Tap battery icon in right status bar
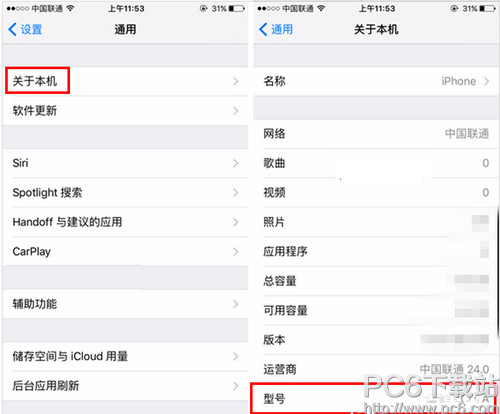500x414 pixels. pos(488,8)
